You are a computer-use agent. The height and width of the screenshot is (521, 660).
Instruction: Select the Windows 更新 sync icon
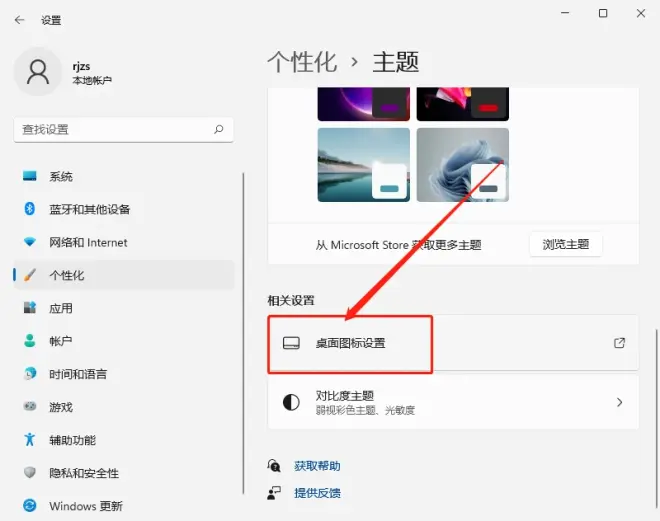pyautogui.click(x=29, y=505)
